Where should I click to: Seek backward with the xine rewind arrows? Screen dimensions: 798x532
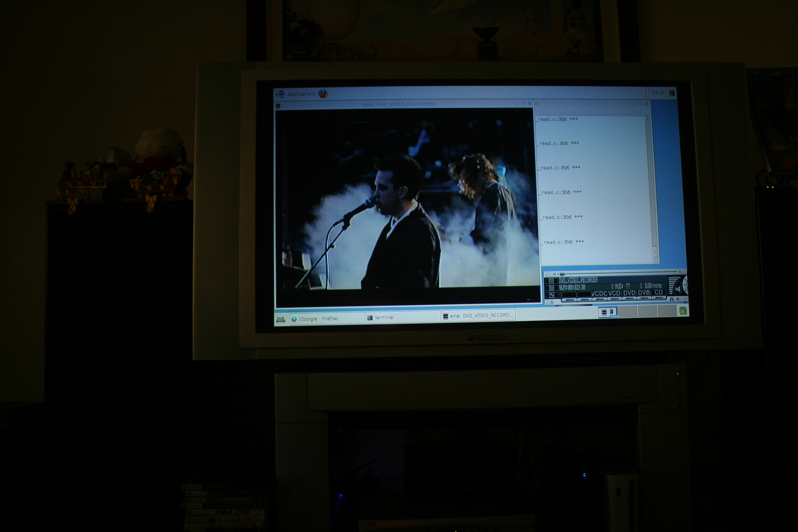click(x=555, y=274)
